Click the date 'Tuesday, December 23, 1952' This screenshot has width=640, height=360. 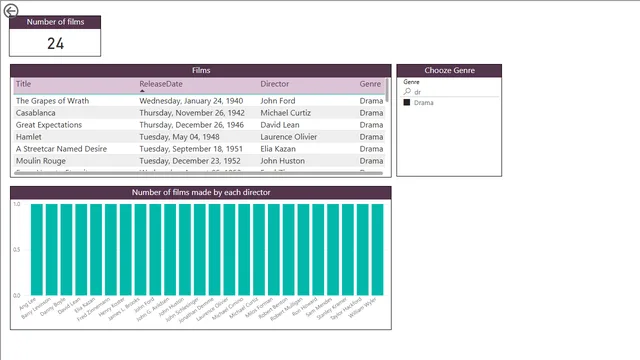click(190, 161)
